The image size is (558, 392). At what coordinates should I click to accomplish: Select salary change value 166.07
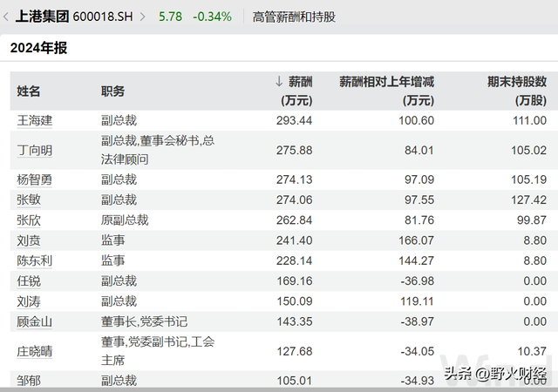[417, 240]
